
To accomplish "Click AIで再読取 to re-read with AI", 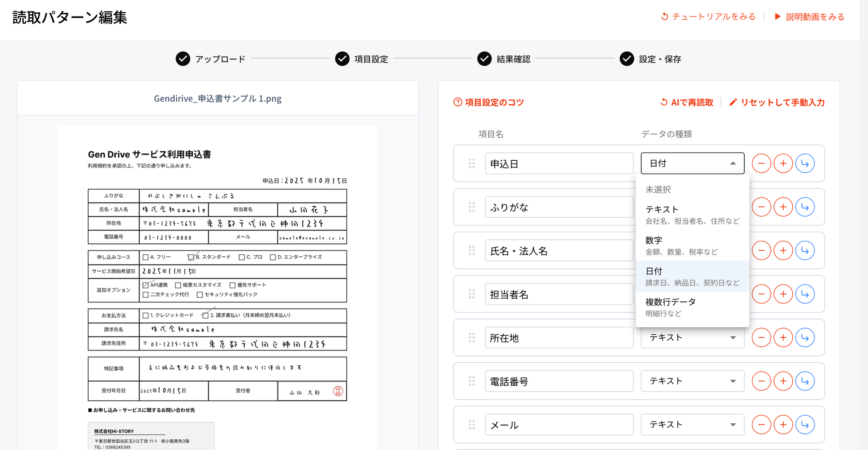I will 687,103.
